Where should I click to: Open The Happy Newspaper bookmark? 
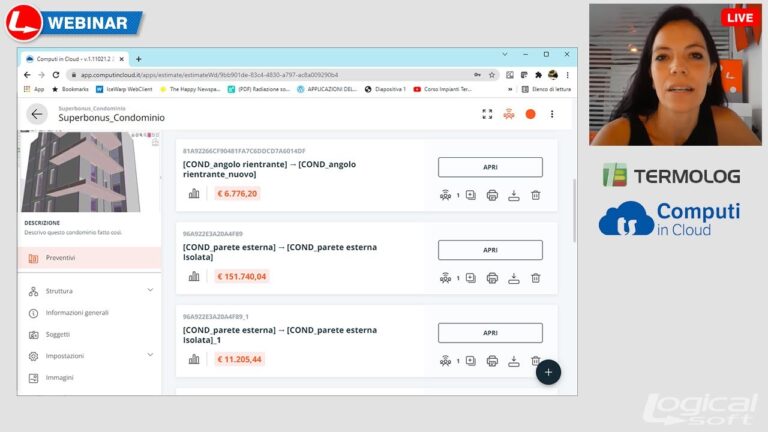coord(190,89)
